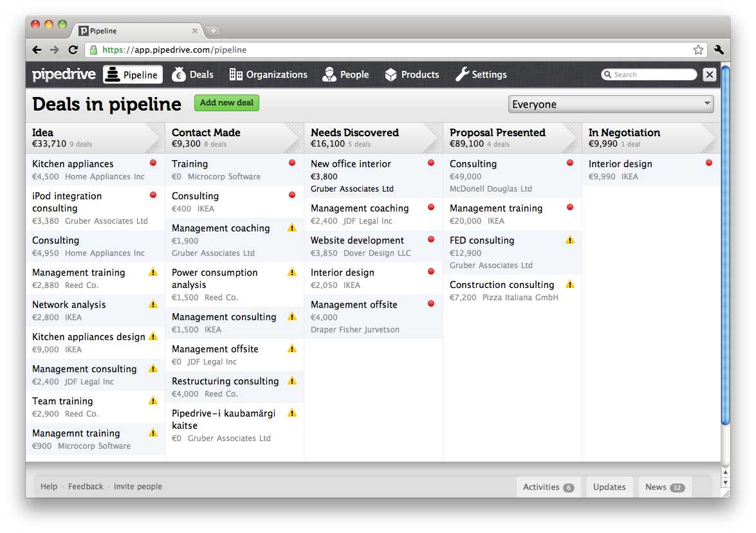Click scrollbar down arrow
This screenshot has height=533, width=756.
[725, 482]
